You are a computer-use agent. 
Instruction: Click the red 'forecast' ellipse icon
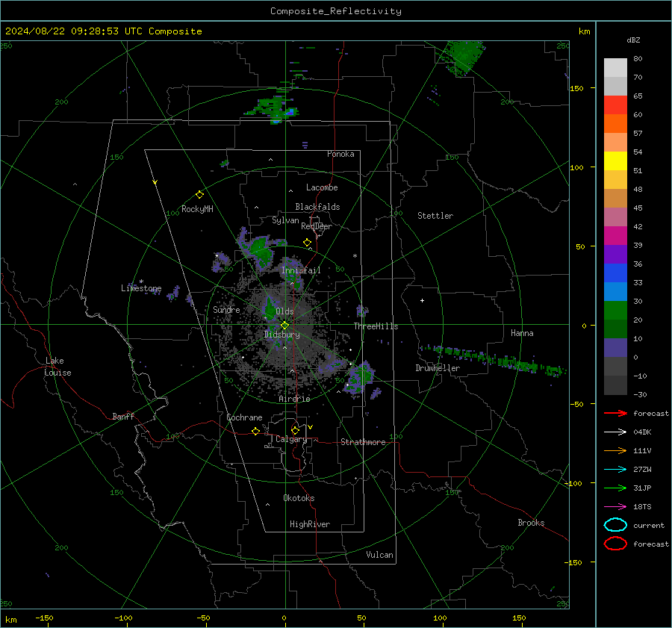click(x=615, y=544)
